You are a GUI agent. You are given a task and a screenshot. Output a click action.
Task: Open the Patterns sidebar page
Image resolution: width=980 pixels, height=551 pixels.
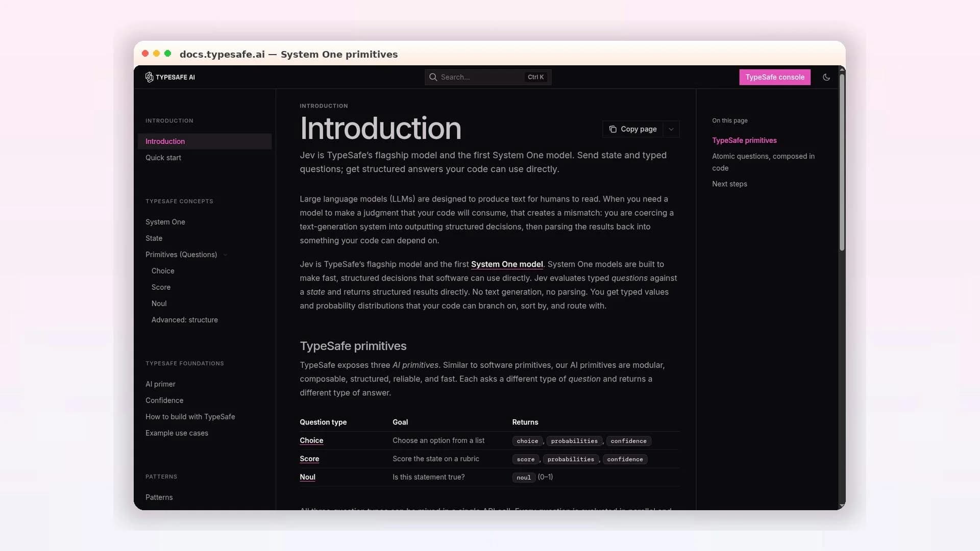(159, 497)
